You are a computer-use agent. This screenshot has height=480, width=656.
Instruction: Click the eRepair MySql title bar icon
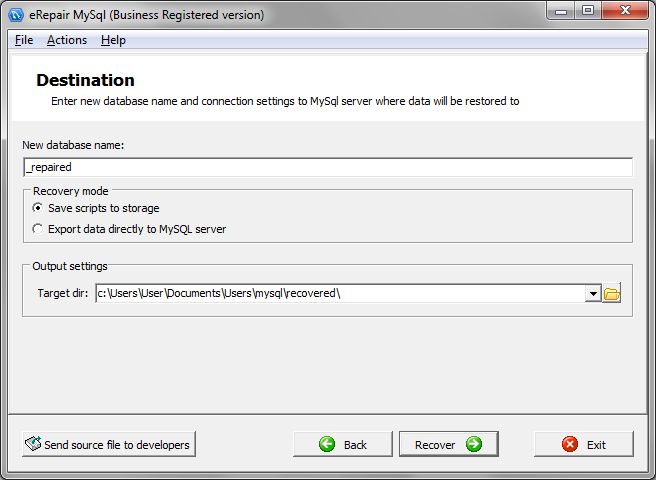[16, 15]
